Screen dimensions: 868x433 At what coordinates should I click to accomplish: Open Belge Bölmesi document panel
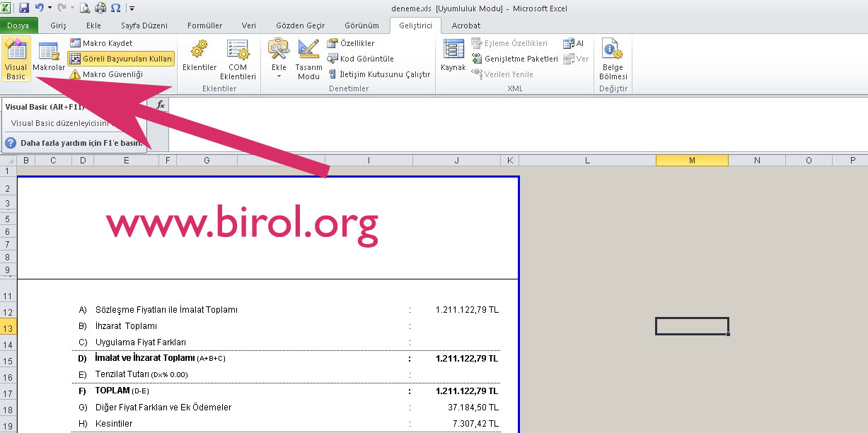pos(613,59)
